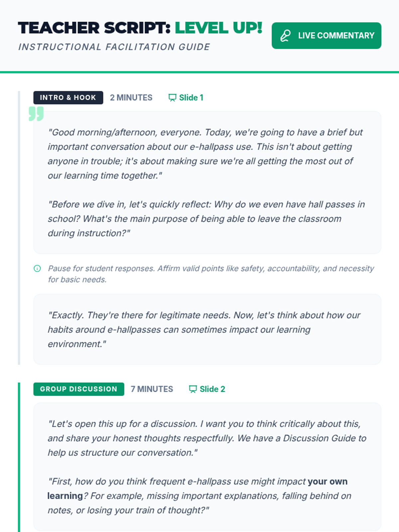
Task: Click the "Exactly. They're there" script block
Action: click(x=204, y=329)
